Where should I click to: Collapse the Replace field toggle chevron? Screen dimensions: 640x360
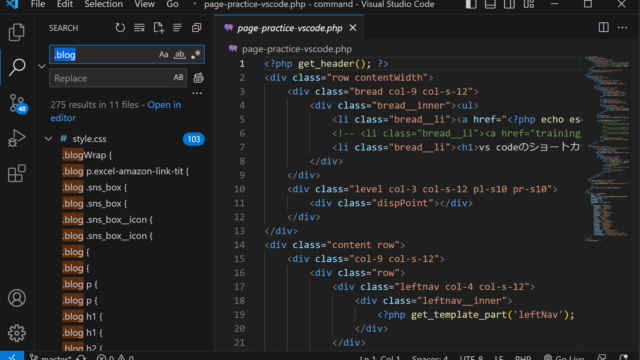[42, 66]
